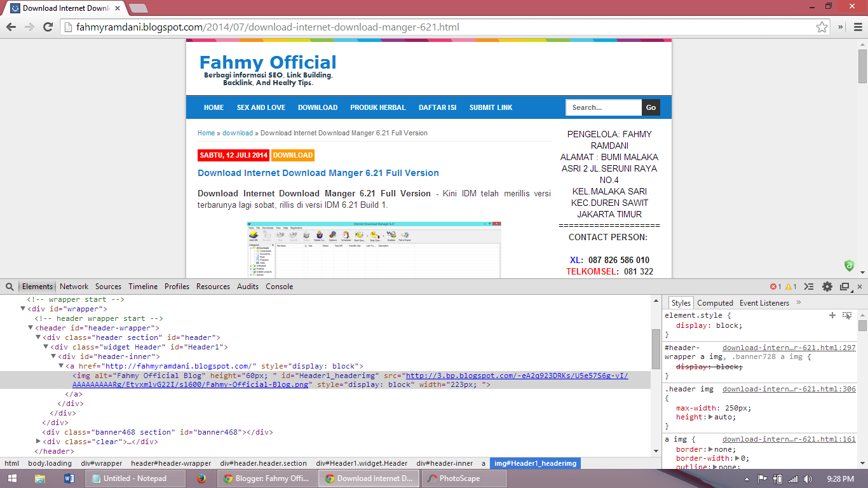Open Microsoft Word from the taskbar

(69, 478)
